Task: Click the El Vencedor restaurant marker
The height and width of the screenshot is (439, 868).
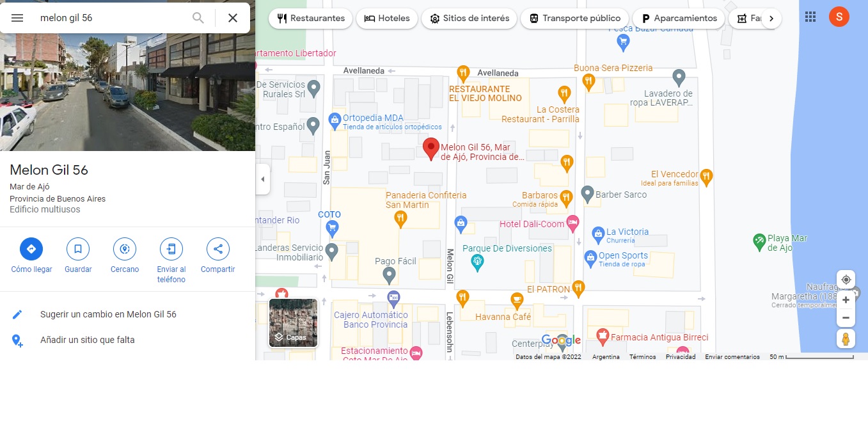Action: click(x=706, y=177)
